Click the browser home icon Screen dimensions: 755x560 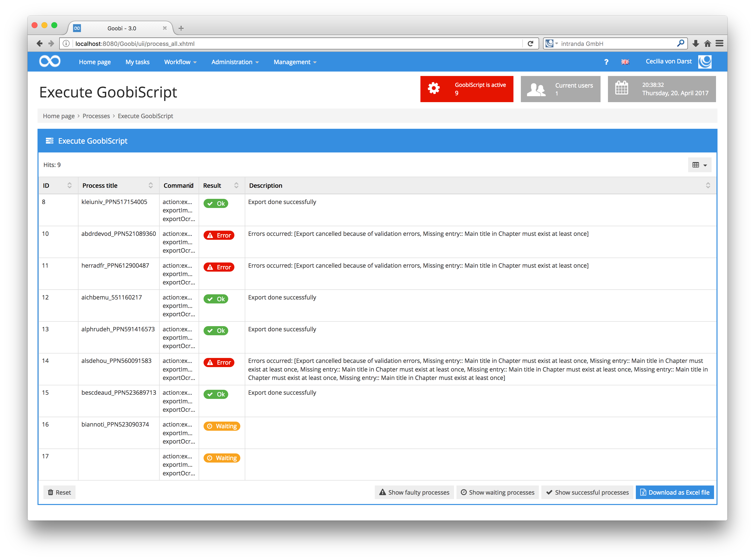tap(708, 43)
